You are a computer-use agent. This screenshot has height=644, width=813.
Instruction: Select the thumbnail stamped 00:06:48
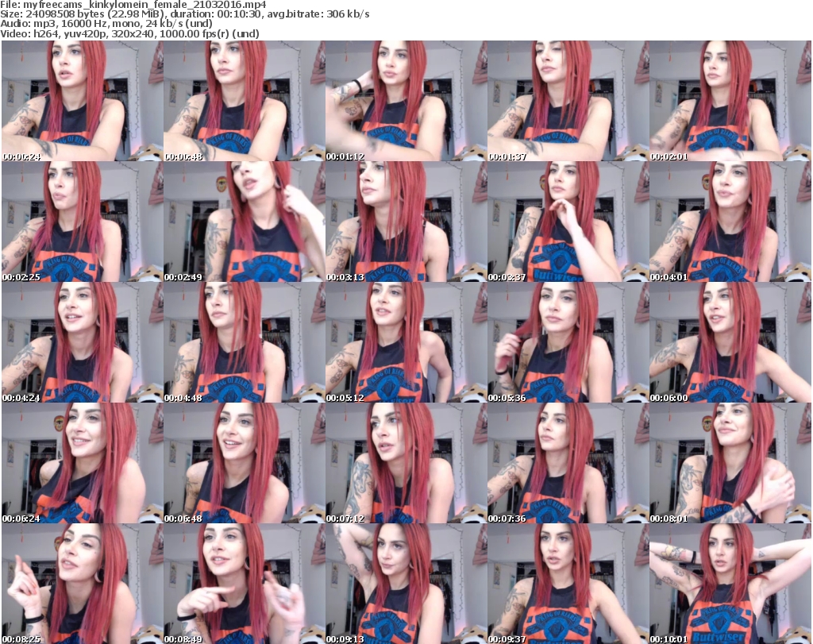(x=245, y=463)
